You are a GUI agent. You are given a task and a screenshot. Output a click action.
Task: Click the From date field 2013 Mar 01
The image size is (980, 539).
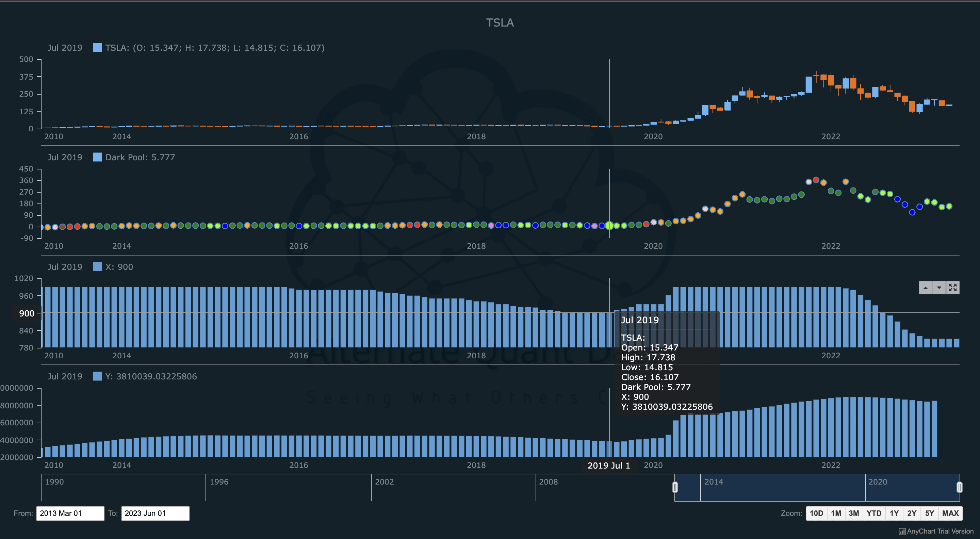70,513
